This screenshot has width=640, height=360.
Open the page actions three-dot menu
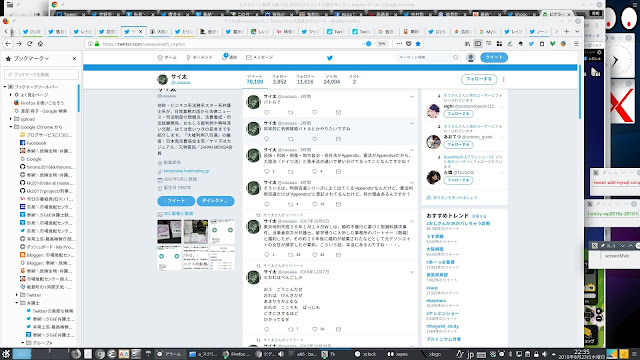399,44
